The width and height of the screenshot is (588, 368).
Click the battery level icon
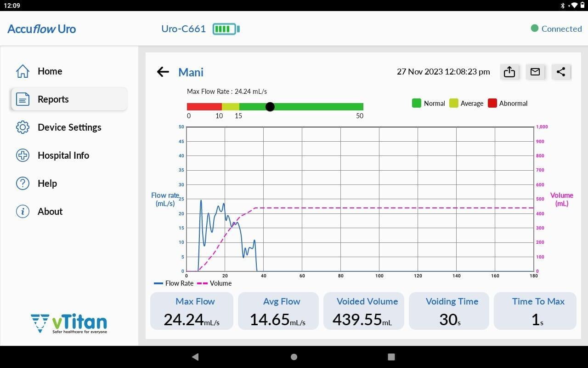[226, 29]
